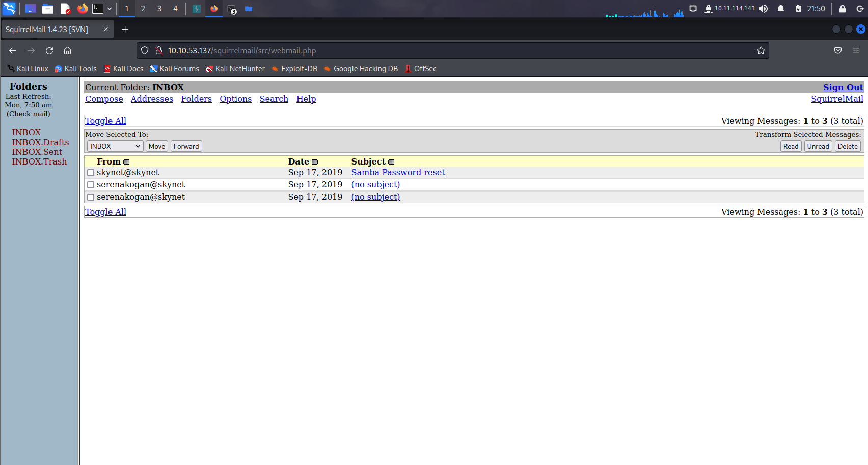Open the text editor panel launcher
The width and height of the screenshot is (868, 465).
pos(65,9)
